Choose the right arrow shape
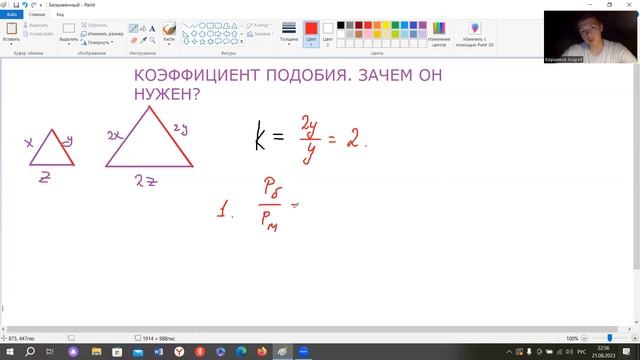The image size is (640, 360). 218,34
